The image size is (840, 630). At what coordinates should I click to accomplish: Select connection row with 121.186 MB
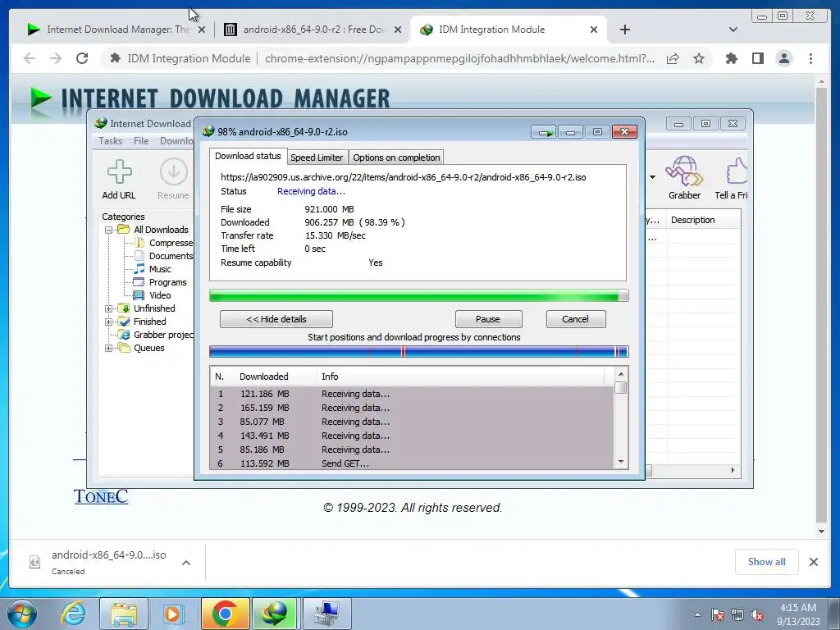(x=413, y=394)
